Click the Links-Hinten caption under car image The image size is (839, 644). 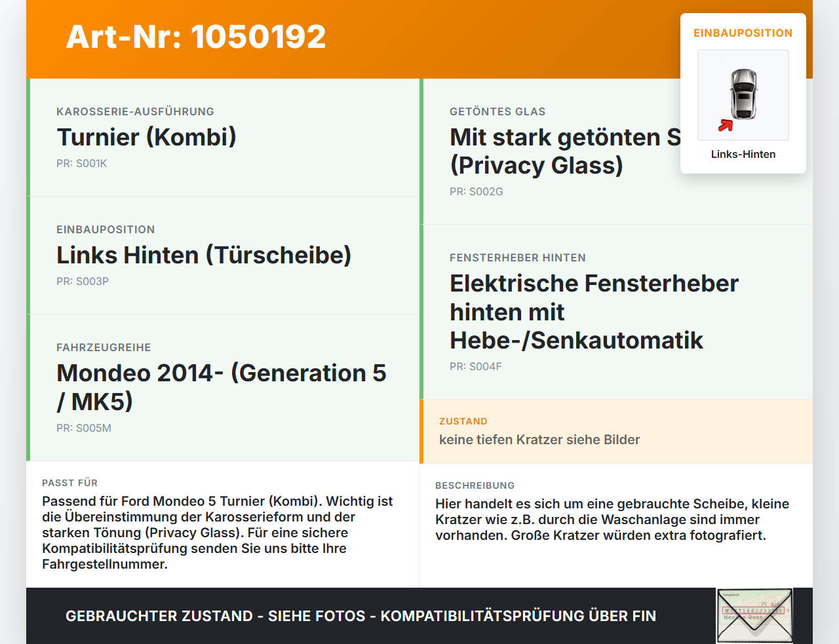743,154
